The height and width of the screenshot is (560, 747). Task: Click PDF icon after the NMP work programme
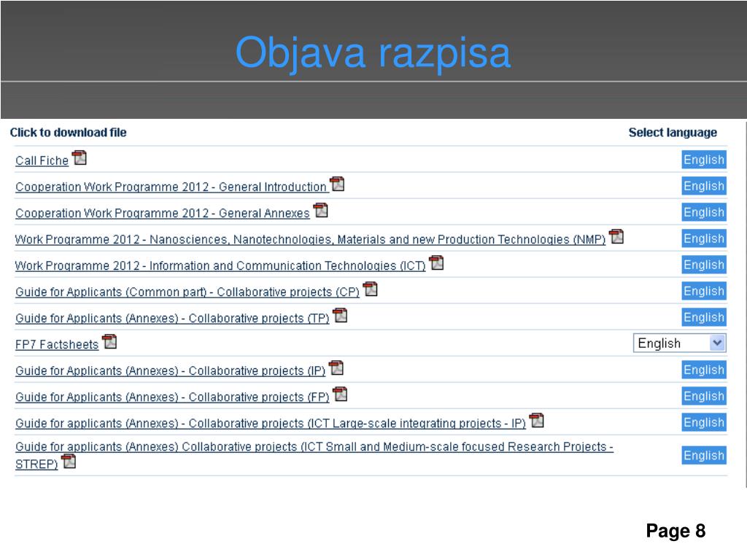click(616, 237)
